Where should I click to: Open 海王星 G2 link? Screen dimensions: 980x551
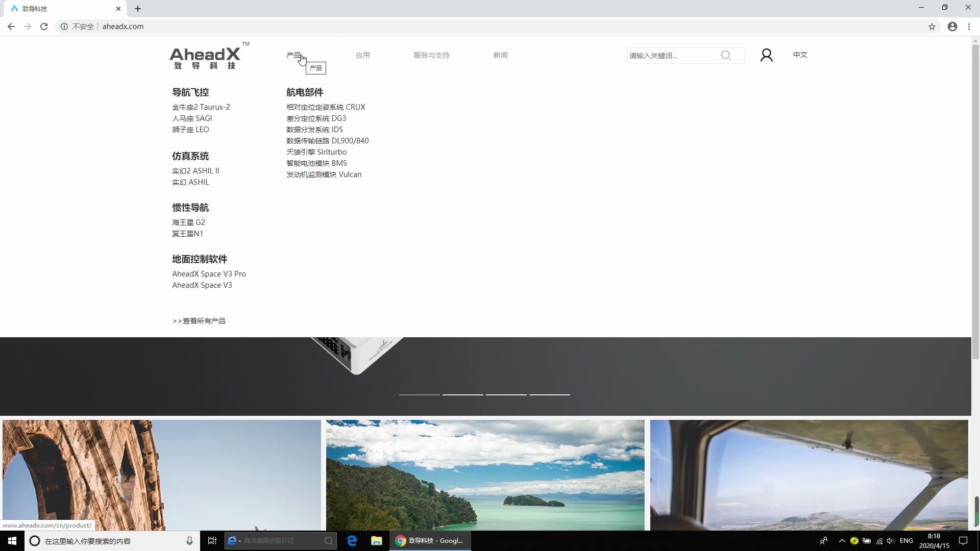click(188, 222)
